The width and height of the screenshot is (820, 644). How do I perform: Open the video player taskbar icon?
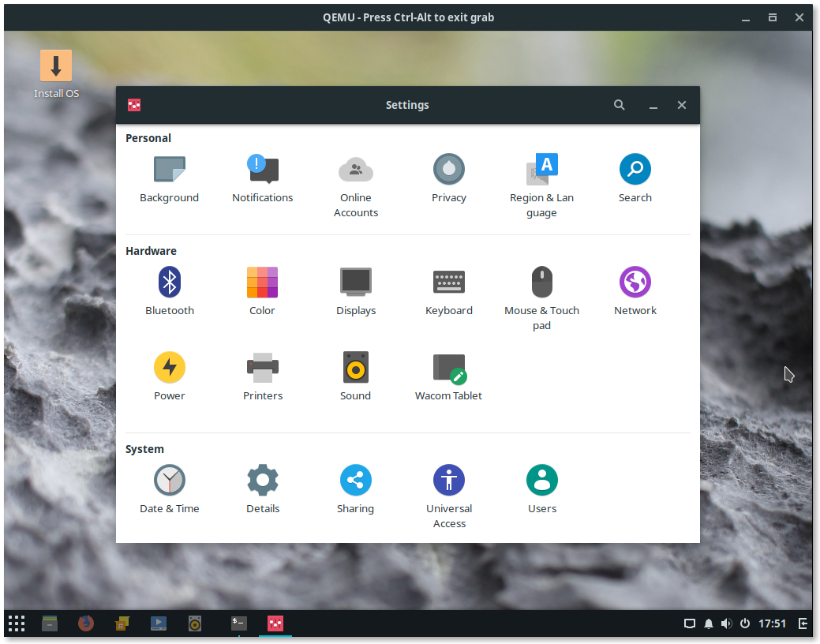(159, 623)
